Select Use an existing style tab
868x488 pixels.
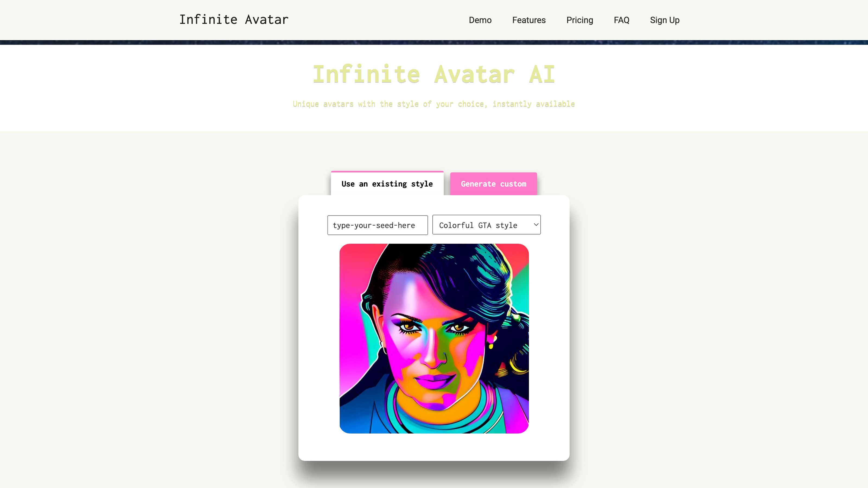coord(387,184)
